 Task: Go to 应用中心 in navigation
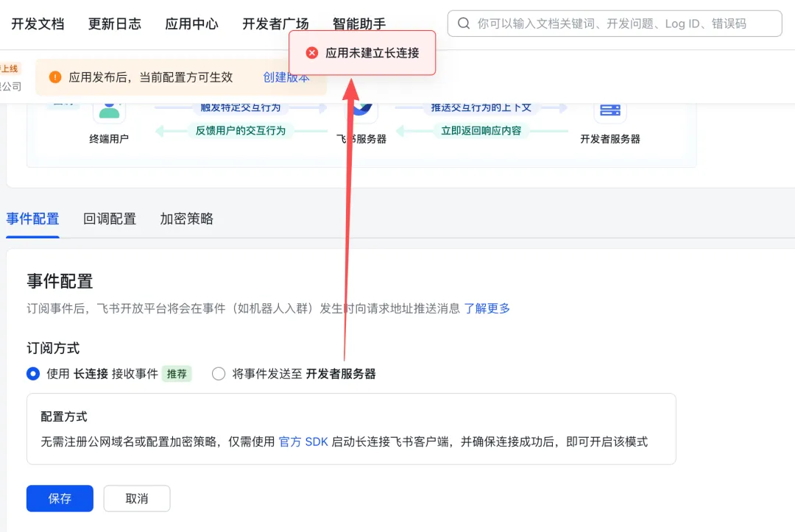coord(191,24)
